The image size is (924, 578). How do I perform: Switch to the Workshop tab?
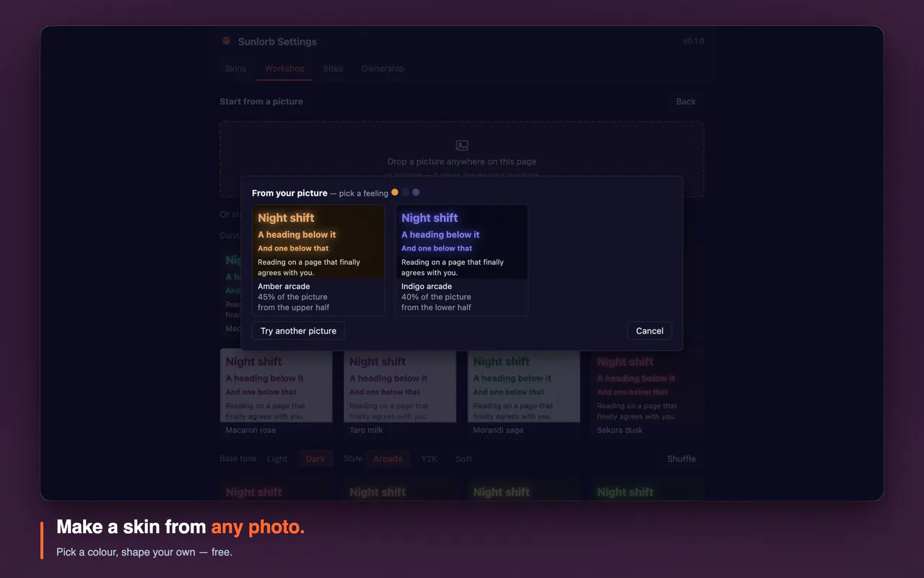[x=284, y=69]
